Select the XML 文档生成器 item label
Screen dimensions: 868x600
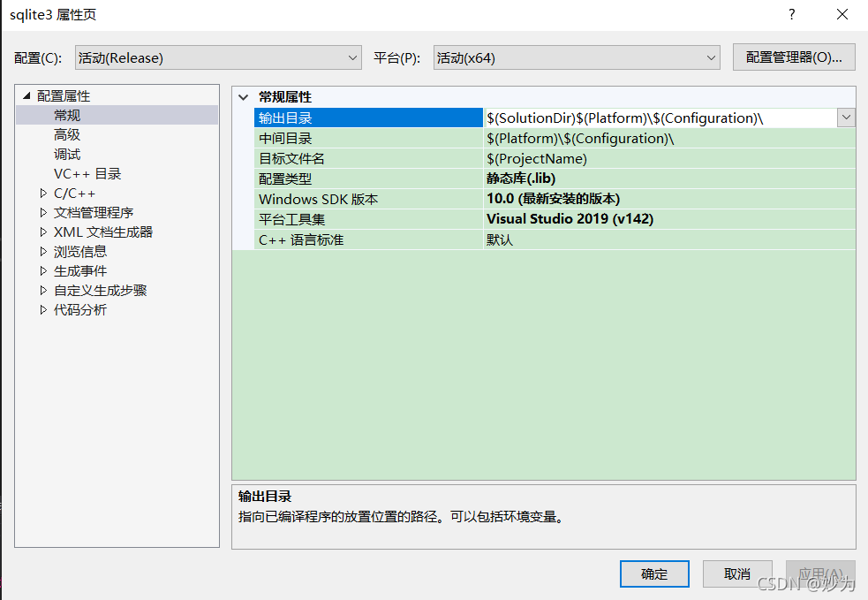click(x=103, y=232)
